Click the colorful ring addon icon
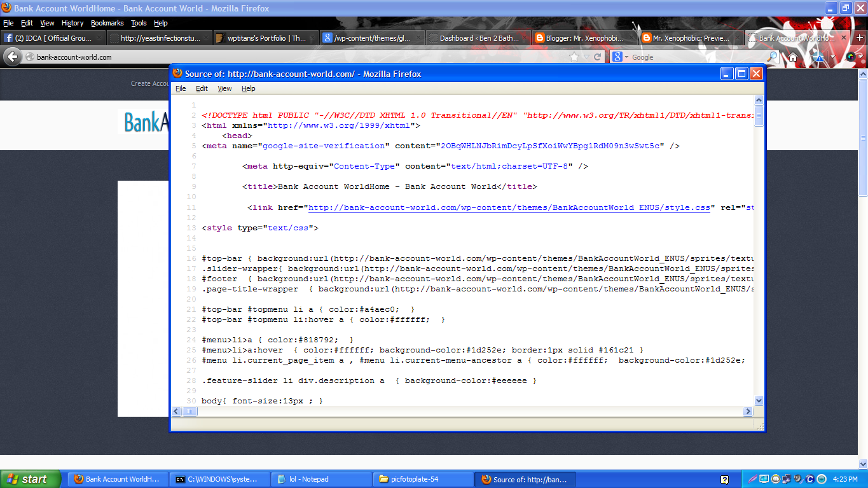Screen dimensions: 868x488 coord(851,57)
